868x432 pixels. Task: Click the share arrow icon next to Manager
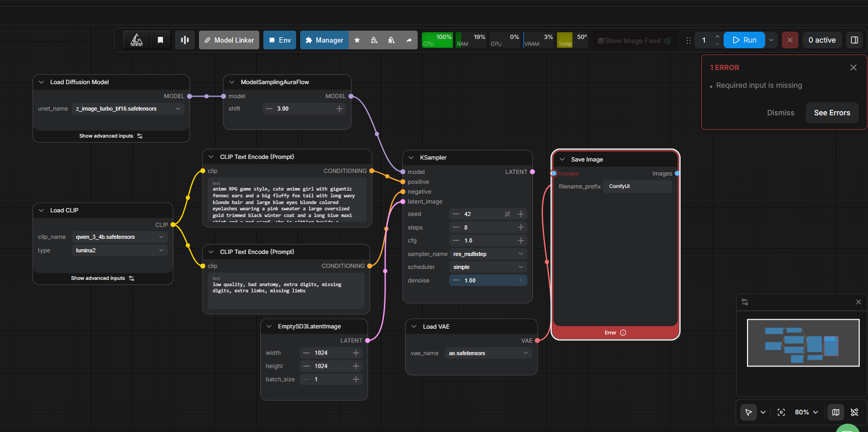point(409,40)
